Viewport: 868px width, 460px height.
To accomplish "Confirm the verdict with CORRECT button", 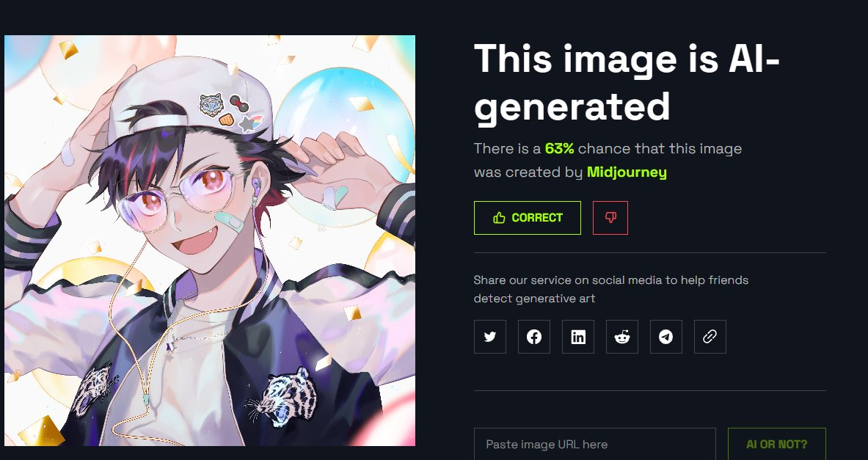I will click(528, 218).
